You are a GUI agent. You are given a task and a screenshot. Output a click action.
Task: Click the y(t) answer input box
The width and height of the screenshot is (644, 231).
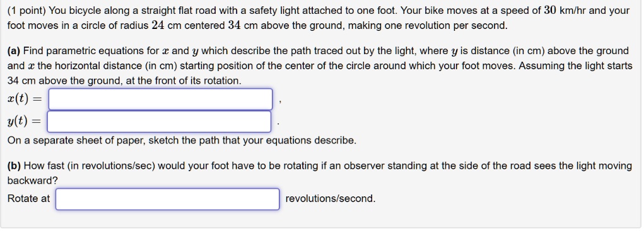160,121
